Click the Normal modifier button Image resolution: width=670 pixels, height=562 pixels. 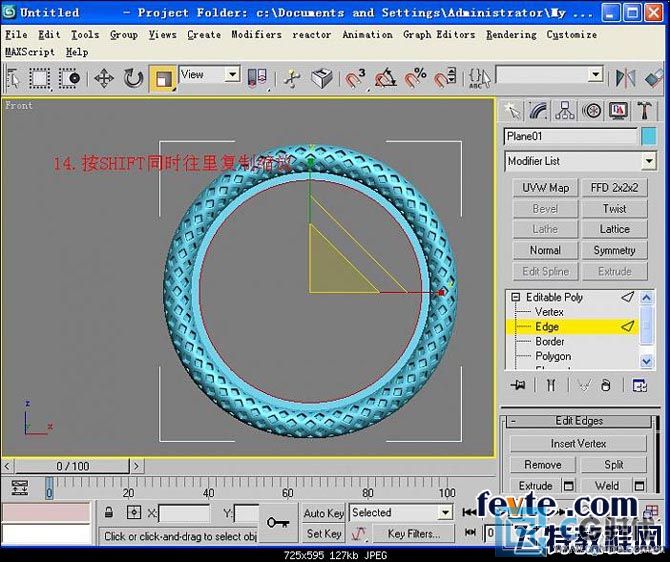[546, 250]
